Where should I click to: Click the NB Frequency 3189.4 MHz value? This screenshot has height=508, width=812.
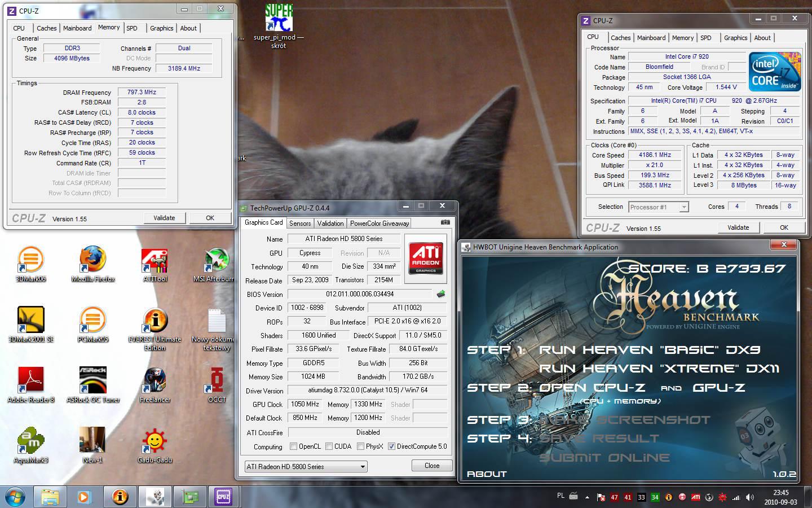184,68
